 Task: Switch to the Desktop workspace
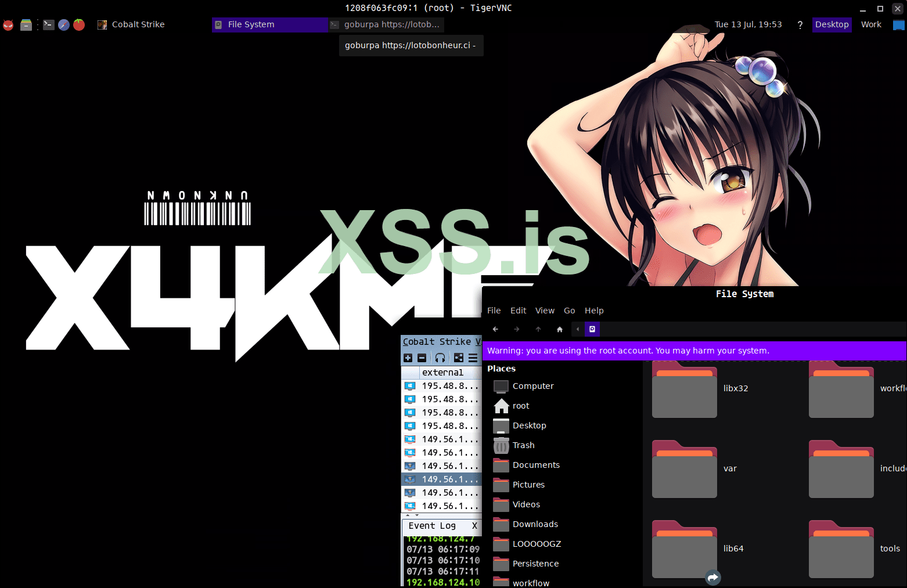coord(832,24)
